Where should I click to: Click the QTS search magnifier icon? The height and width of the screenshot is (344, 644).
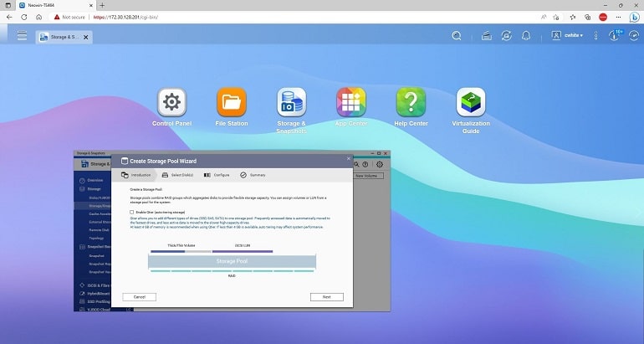click(x=457, y=36)
